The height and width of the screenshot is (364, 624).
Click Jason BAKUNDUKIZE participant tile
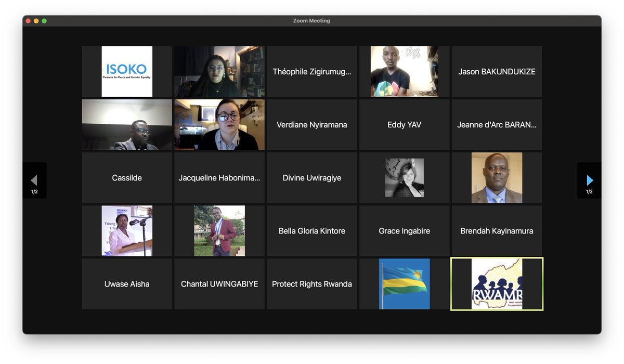[x=497, y=72]
